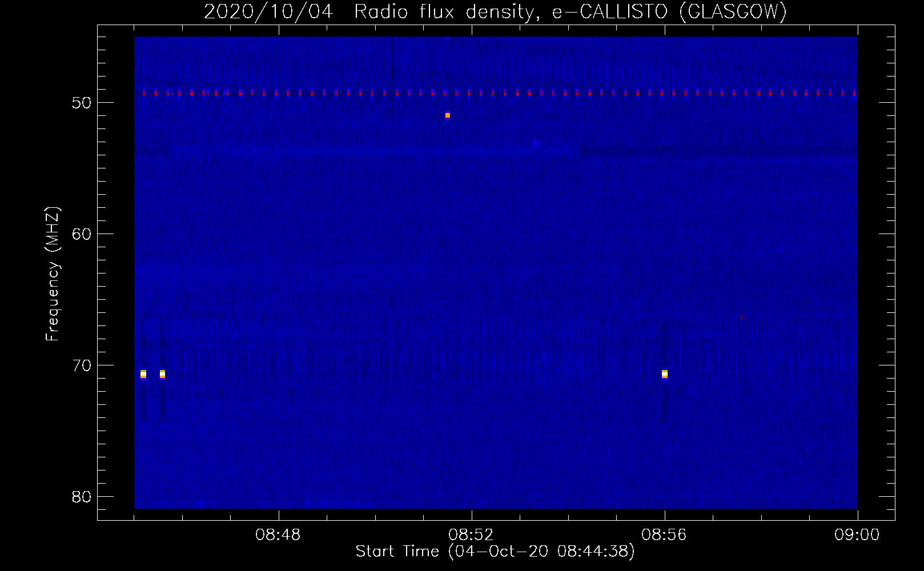
Task: Click the 08:48 time tick label
Action: click(x=279, y=535)
